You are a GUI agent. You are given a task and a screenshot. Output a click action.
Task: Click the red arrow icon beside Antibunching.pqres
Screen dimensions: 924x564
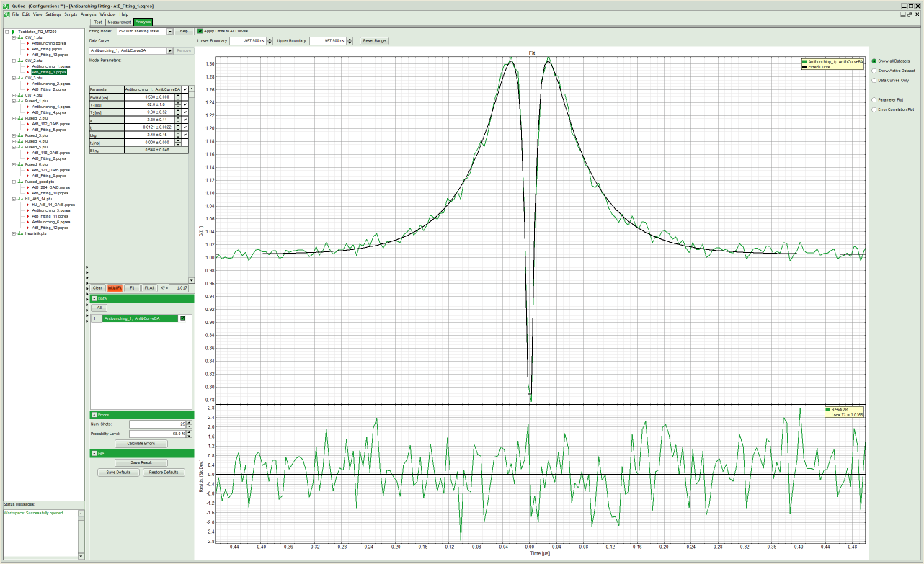[28, 43]
